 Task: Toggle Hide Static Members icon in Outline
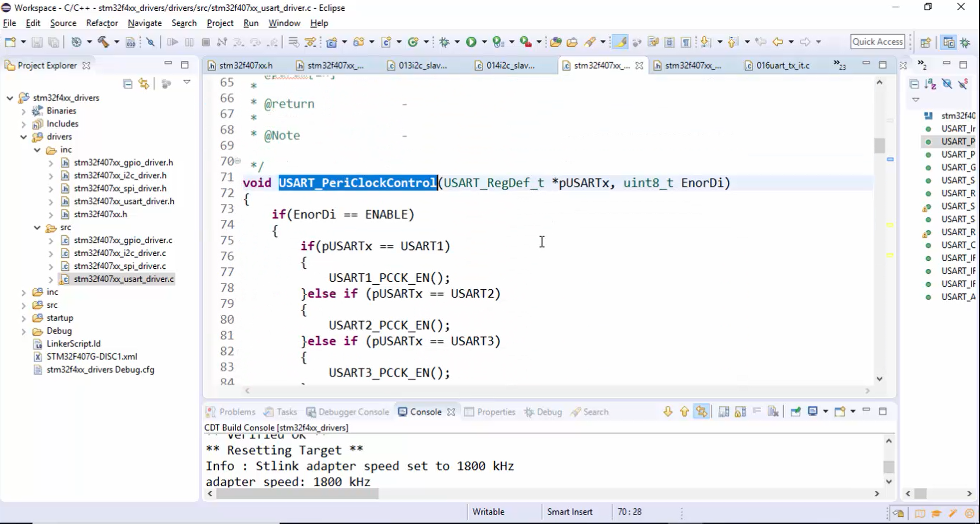[963, 84]
